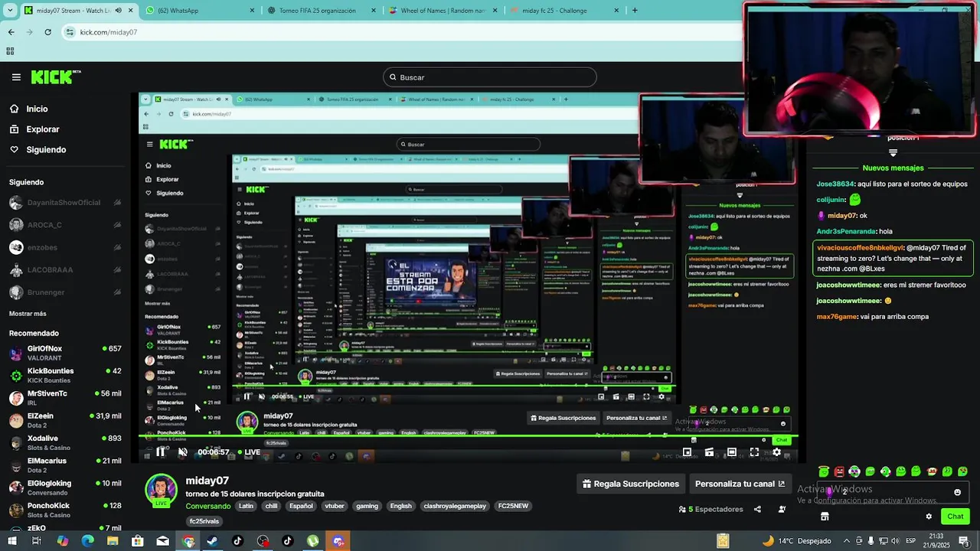
Task: Expand Mostrar más in following list
Action: (x=28, y=314)
